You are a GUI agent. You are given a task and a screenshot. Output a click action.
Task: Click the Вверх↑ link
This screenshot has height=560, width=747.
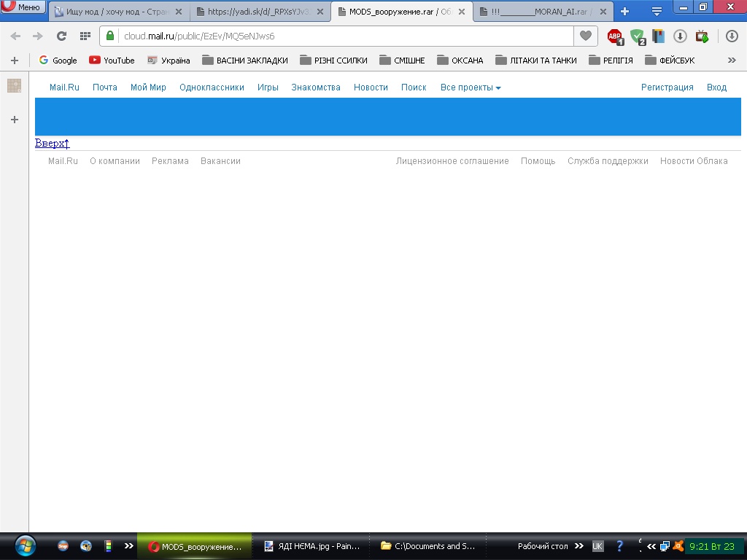coord(53,143)
